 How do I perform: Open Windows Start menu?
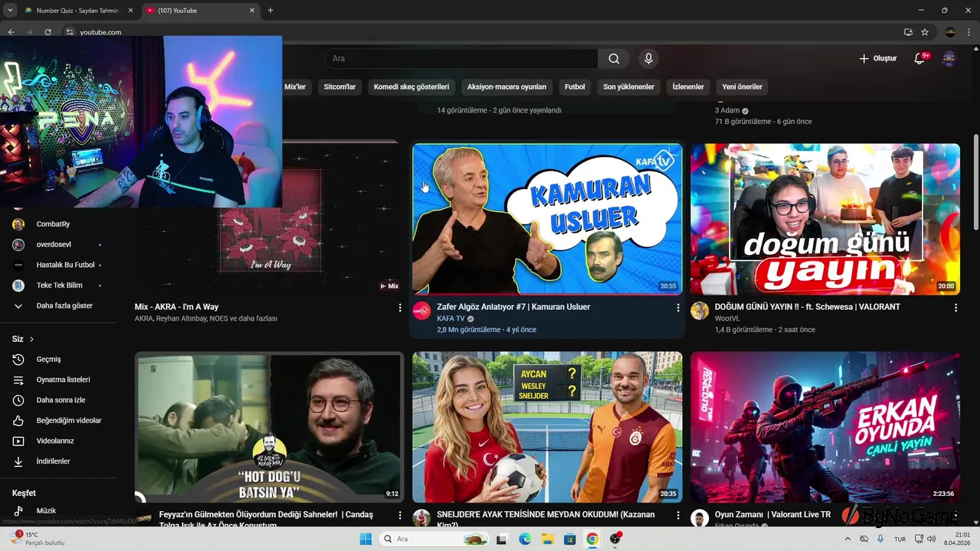(x=366, y=539)
